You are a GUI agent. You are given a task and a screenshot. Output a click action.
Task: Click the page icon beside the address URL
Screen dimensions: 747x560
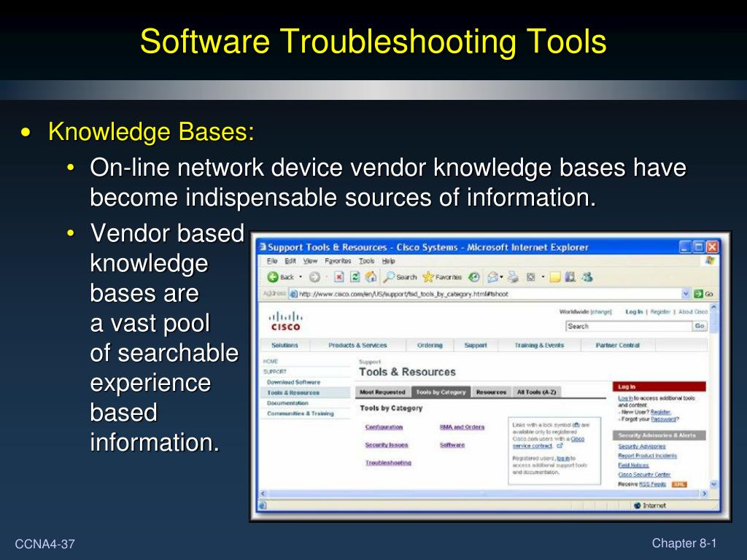coord(293,294)
